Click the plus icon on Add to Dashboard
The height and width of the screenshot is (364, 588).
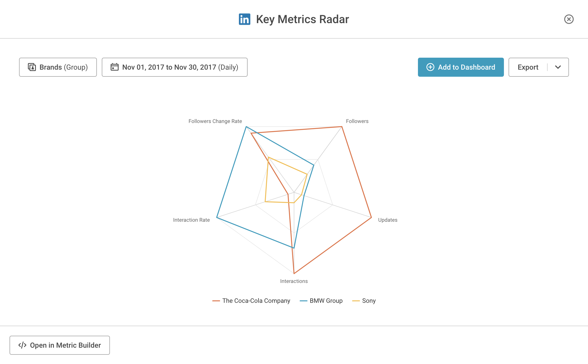430,67
